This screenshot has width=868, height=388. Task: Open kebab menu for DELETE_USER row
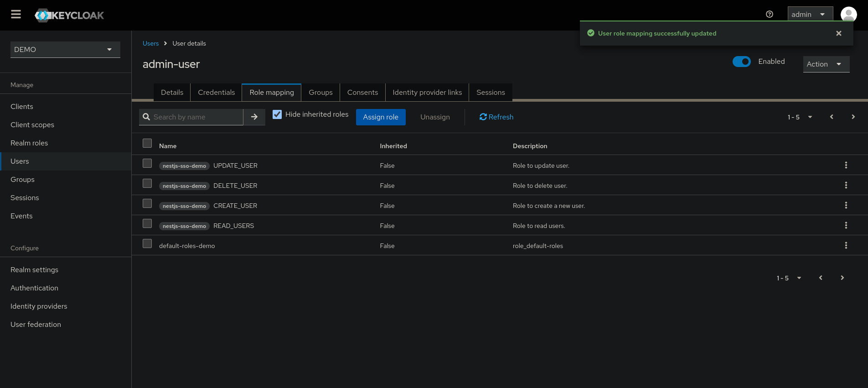[x=846, y=185]
